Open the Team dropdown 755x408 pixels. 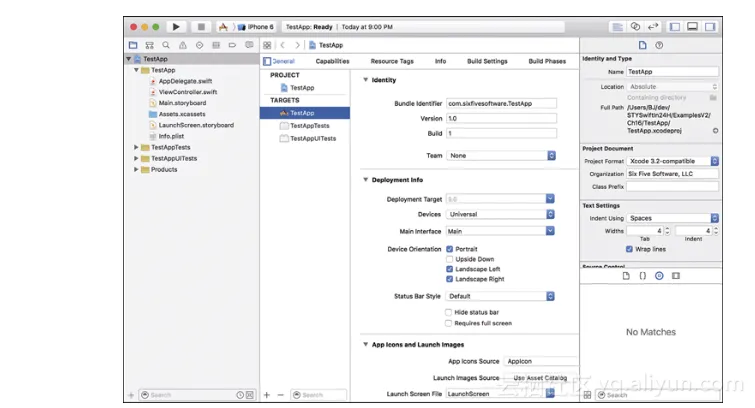(501, 156)
